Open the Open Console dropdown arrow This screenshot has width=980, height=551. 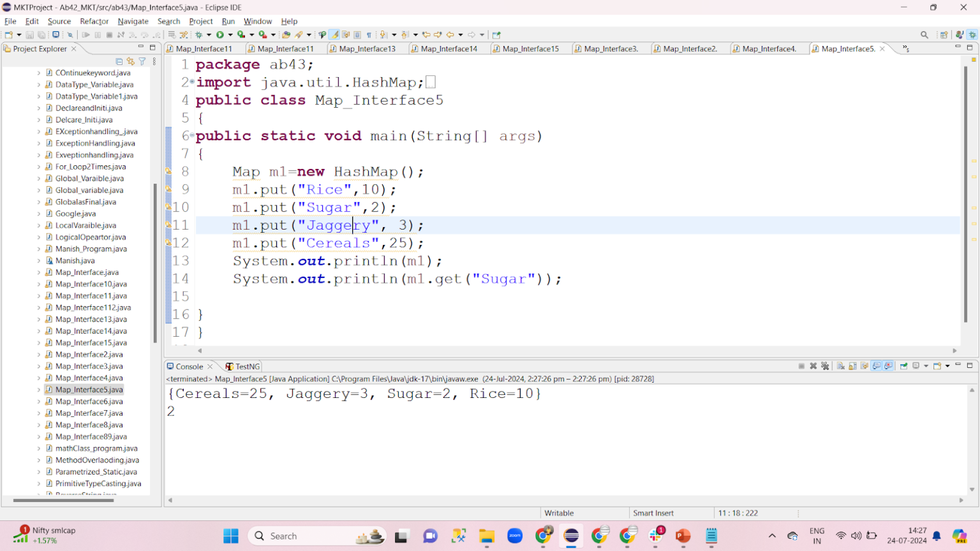point(947,366)
